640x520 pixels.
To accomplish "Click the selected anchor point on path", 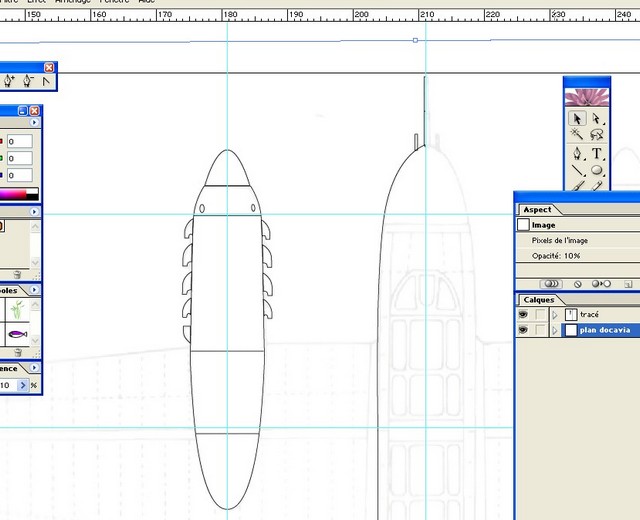I will pos(415,40).
